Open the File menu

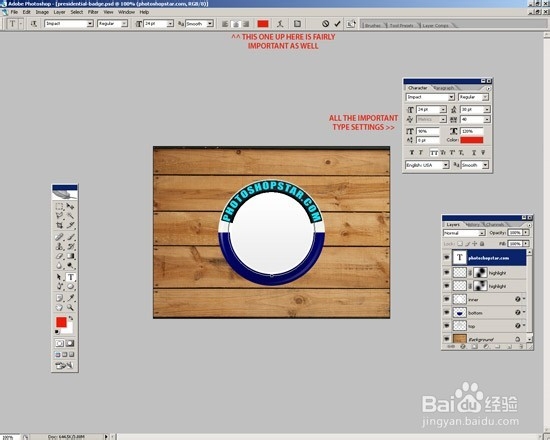pos(14,12)
